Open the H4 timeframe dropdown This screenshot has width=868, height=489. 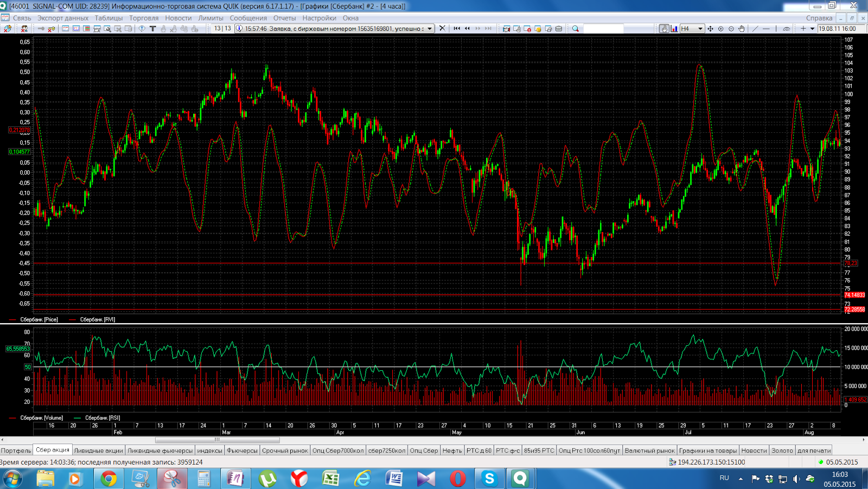692,28
